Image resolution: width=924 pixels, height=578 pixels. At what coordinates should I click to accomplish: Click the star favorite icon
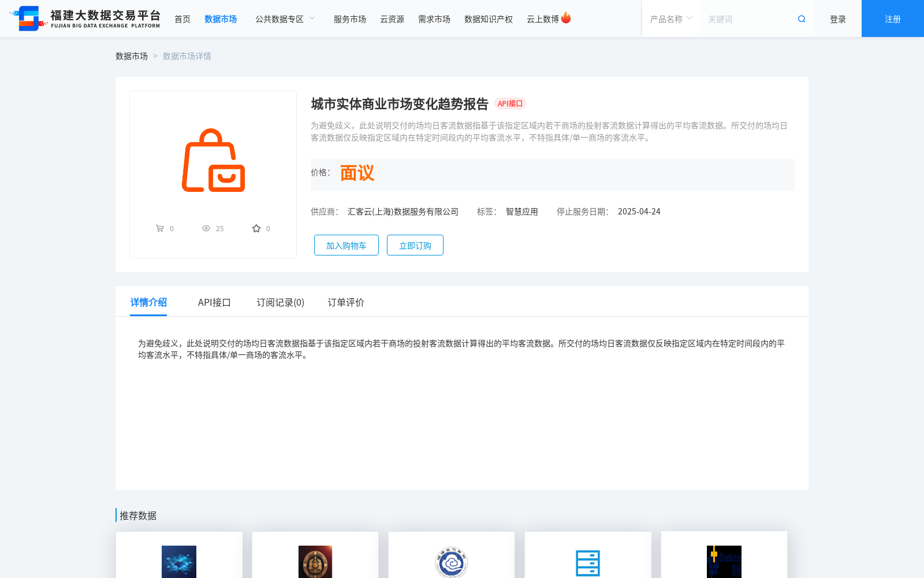(x=256, y=228)
